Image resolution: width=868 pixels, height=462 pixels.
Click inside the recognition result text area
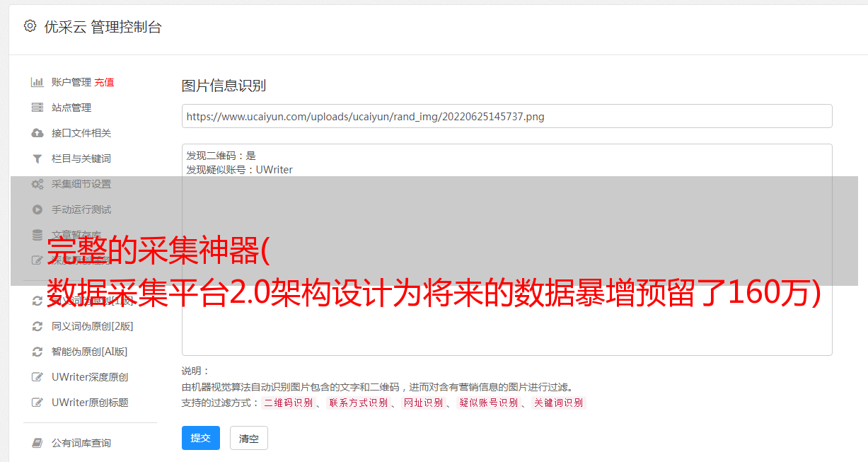tap(507, 249)
